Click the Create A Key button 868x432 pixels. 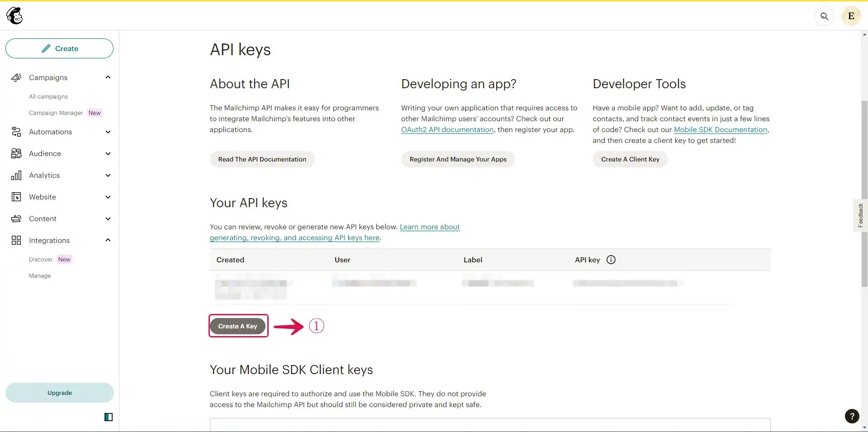237,326
